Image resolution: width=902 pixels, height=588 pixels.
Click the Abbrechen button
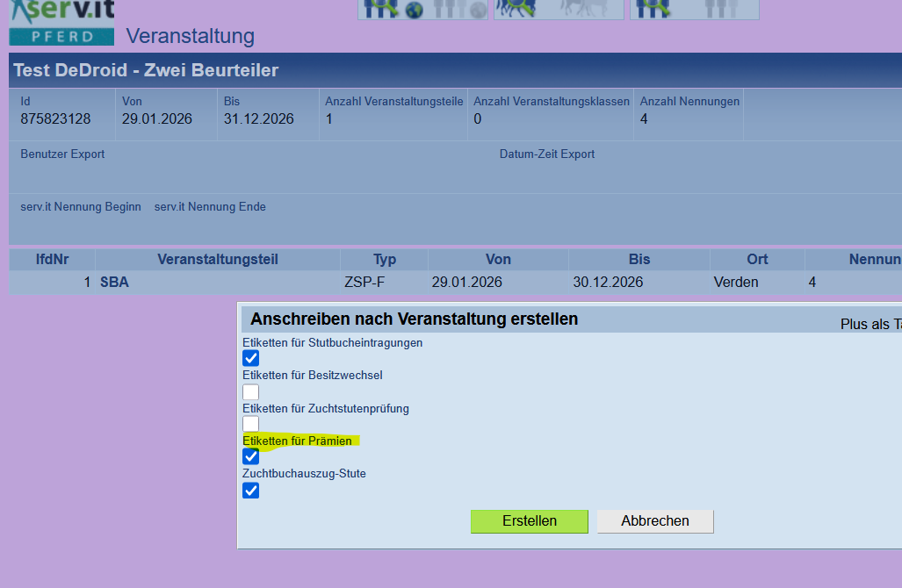[655, 521]
